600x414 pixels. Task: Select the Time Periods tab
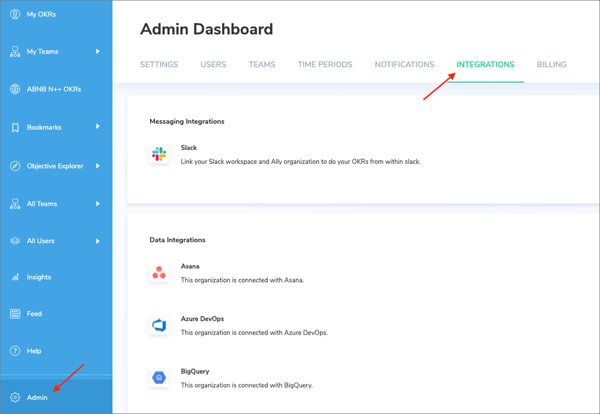[325, 65]
